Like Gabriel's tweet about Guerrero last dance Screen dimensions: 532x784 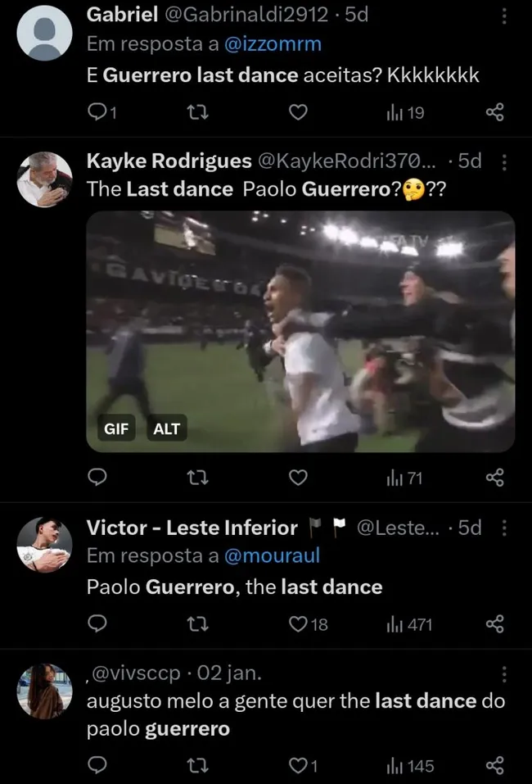[297, 113]
